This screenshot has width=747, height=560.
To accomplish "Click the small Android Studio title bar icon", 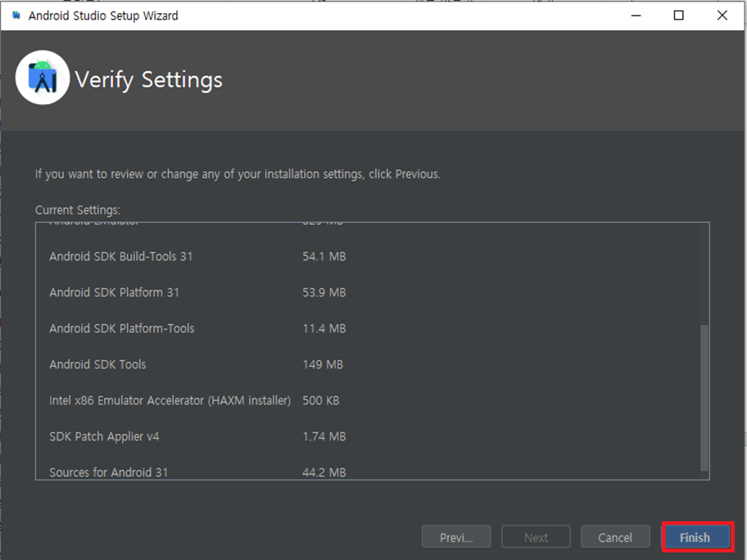I will [x=16, y=16].
